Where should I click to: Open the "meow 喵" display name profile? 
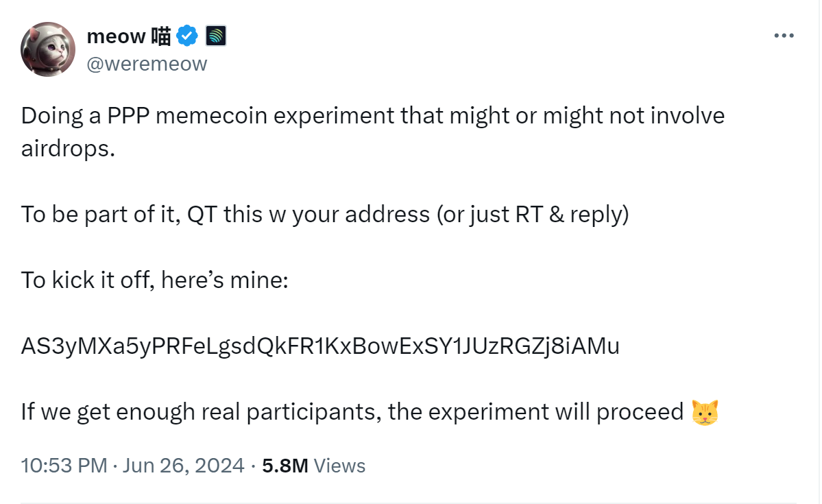click(x=128, y=36)
